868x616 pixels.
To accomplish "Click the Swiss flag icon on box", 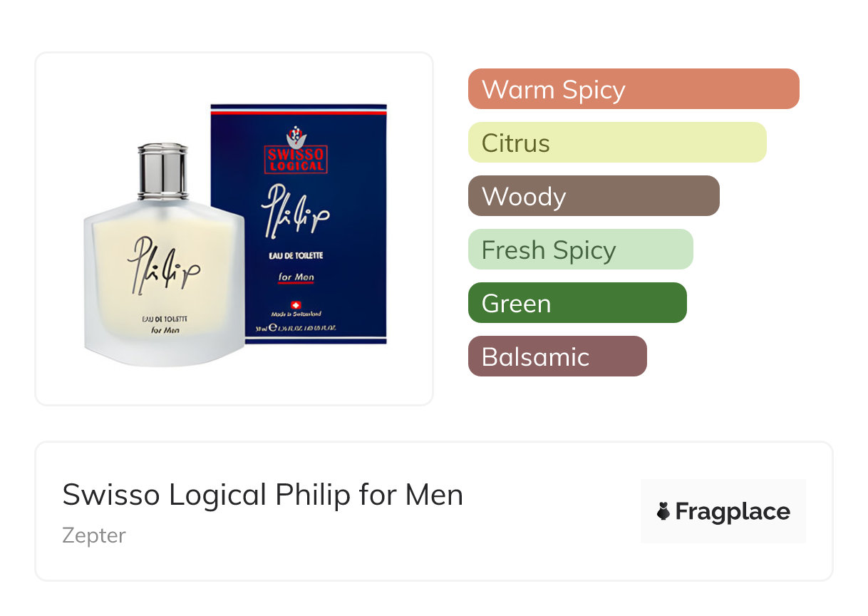I will (296, 304).
